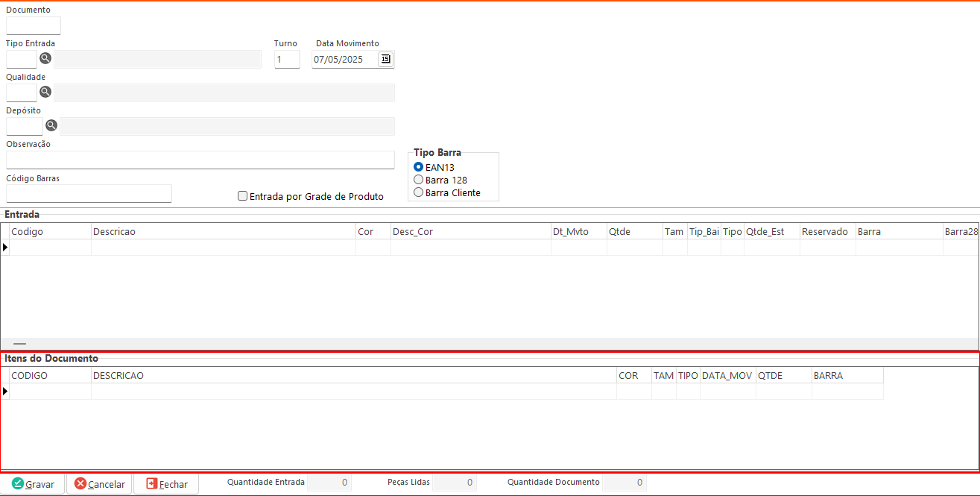Click the Depósito search magnifier icon
This screenshot has height=496, width=980.
51,125
